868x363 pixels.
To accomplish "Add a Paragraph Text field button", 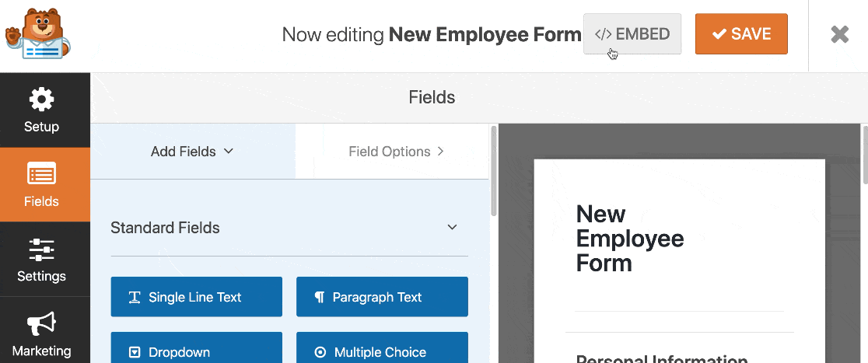I will point(382,297).
